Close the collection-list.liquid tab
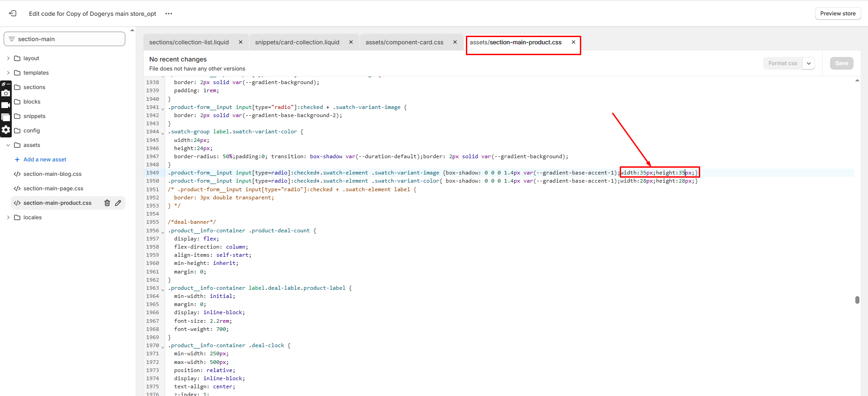The image size is (868, 396). (x=241, y=42)
